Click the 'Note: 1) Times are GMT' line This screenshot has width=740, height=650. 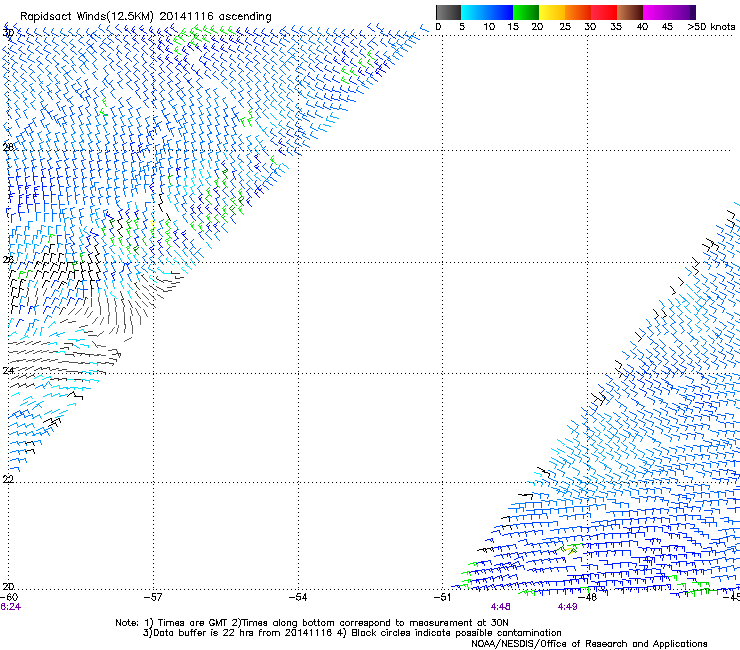[312, 623]
